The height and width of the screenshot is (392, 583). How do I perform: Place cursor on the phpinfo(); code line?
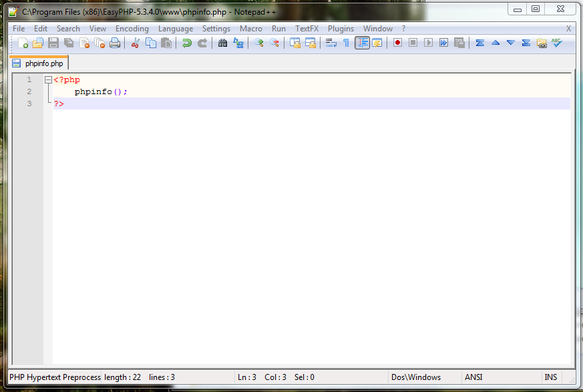[x=101, y=91]
